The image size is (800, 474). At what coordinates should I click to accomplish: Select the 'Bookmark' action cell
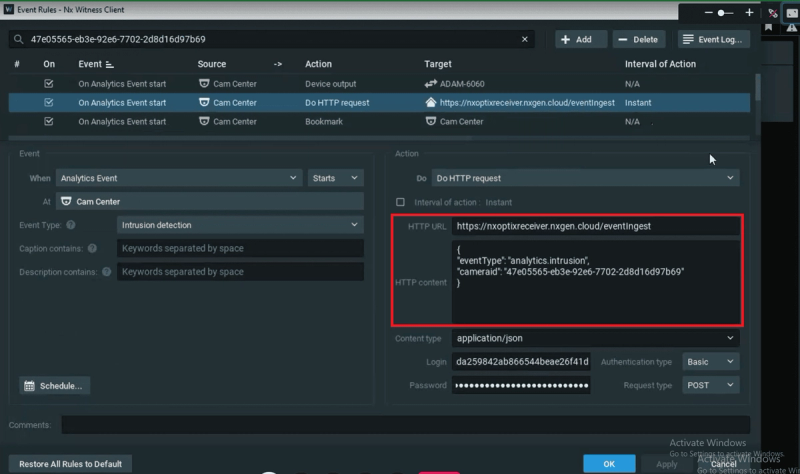coord(324,121)
